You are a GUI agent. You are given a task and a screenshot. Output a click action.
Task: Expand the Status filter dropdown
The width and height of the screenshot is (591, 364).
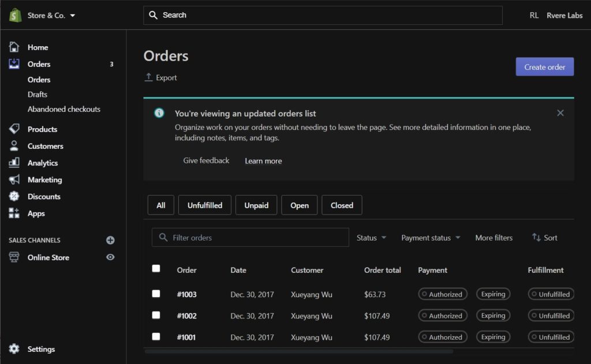tap(371, 238)
